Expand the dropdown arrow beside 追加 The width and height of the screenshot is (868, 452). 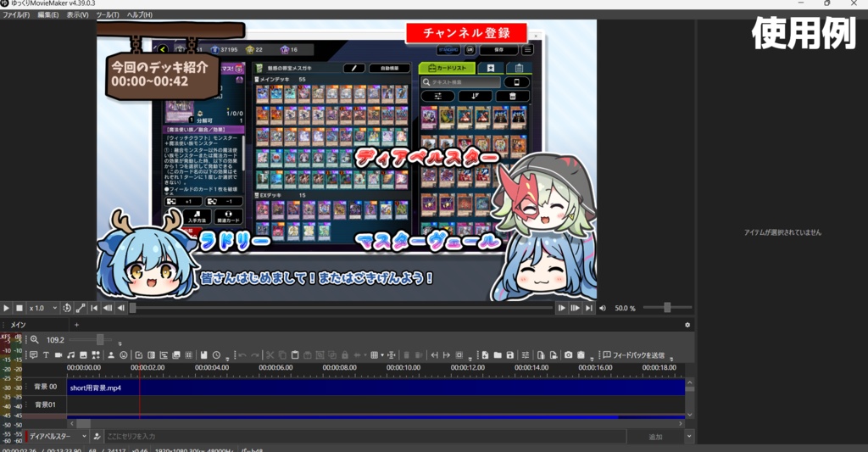pos(689,437)
